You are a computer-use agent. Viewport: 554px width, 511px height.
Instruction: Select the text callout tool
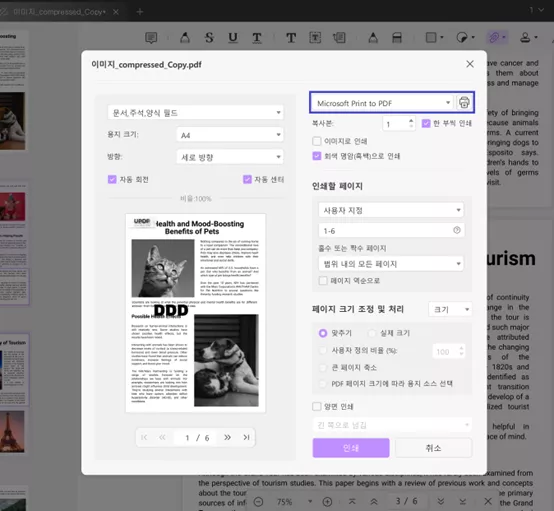click(339, 37)
